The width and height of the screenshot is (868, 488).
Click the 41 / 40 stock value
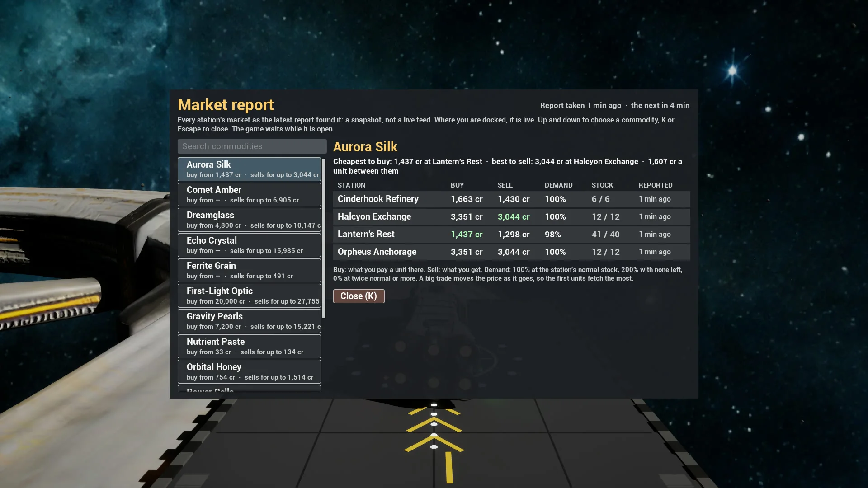click(x=605, y=235)
